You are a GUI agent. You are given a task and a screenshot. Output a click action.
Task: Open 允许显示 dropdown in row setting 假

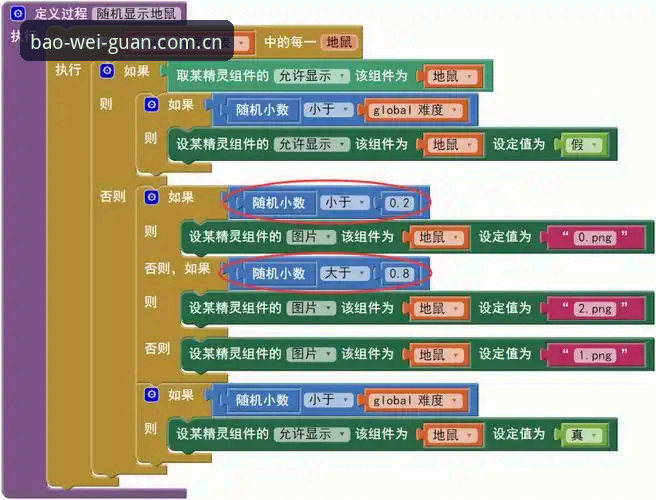click(312, 144)
